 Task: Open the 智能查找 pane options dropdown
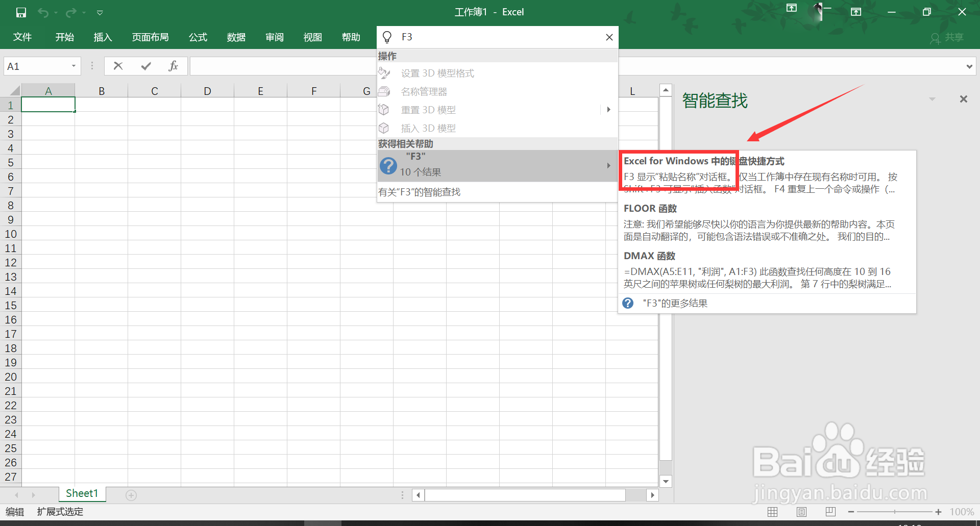point(933,99)
